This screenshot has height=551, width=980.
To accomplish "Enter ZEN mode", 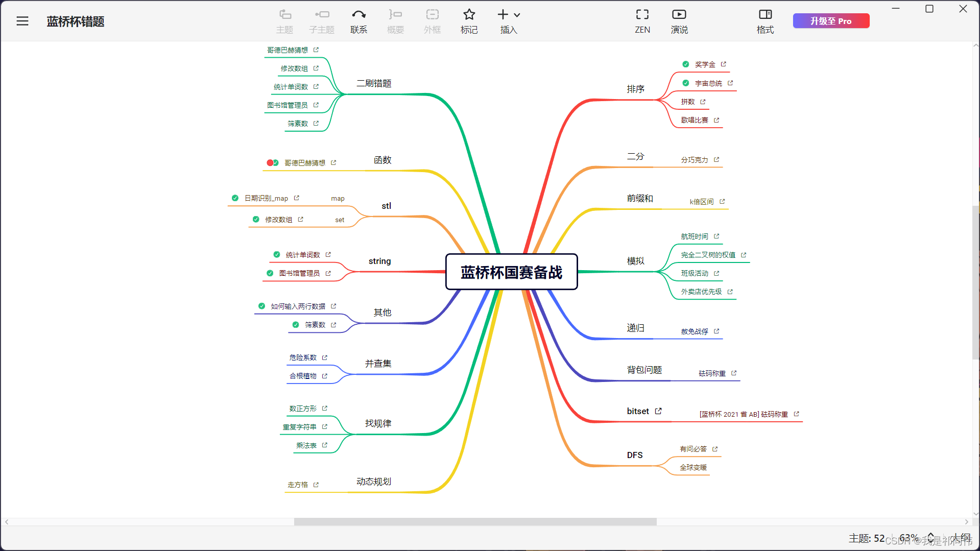I will (642, 21).
